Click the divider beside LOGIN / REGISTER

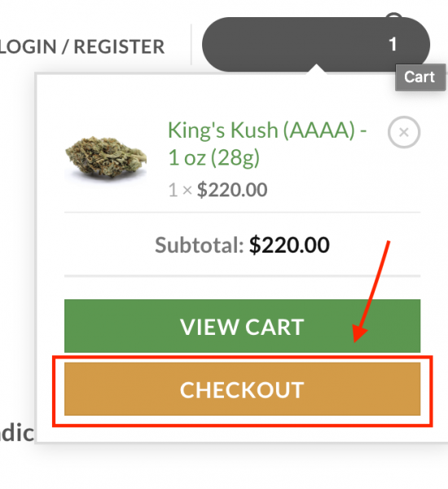coord(191,44)
